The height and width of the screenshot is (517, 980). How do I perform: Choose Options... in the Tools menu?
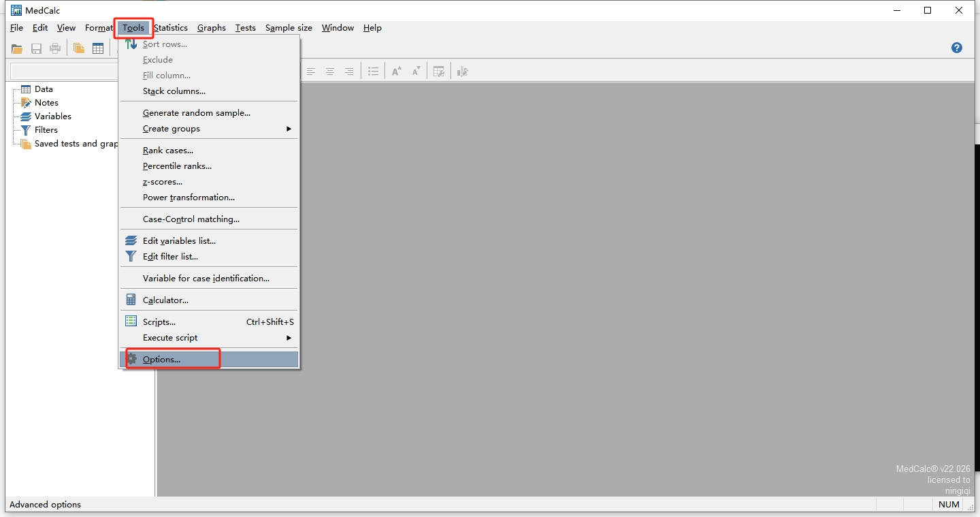[161, 360]
